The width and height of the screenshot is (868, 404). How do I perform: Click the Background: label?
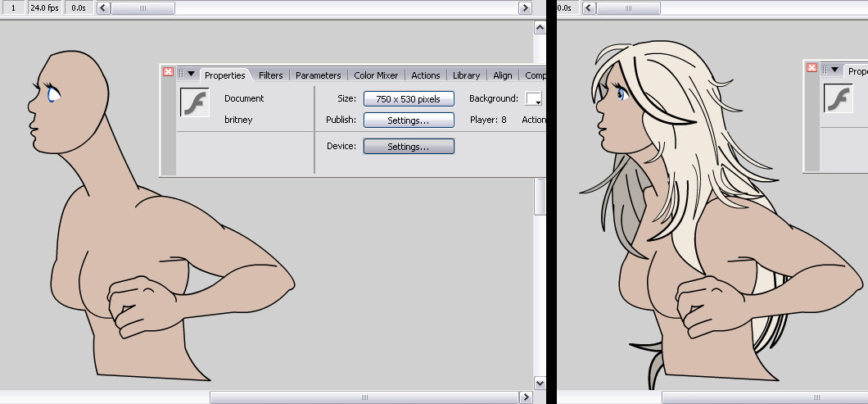[494, 98]
